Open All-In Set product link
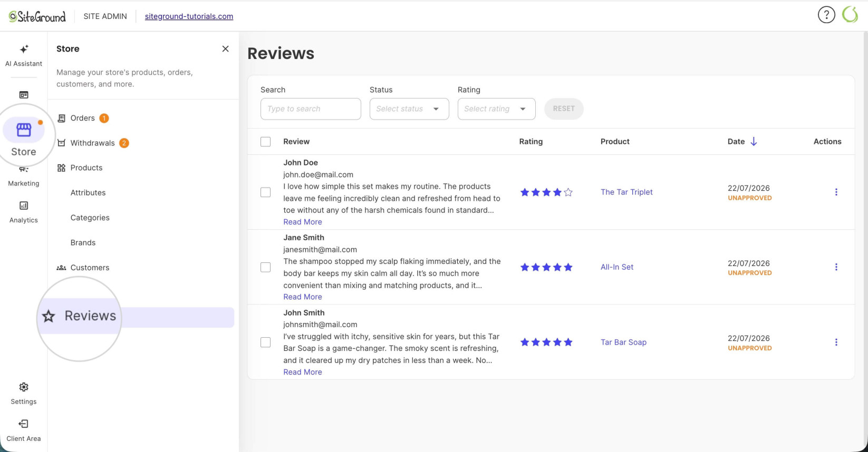868x452 pixels. click(617, 267)
